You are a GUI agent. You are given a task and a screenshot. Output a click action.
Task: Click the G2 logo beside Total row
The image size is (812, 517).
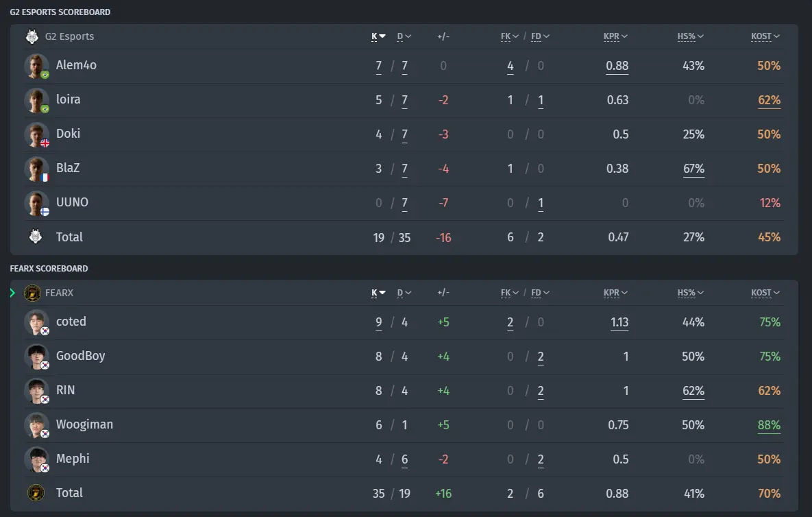(x=35, y=237)
